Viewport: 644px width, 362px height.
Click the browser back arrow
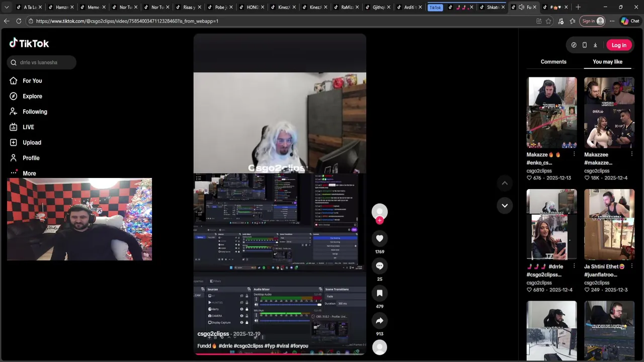click(x=7, y=21)
